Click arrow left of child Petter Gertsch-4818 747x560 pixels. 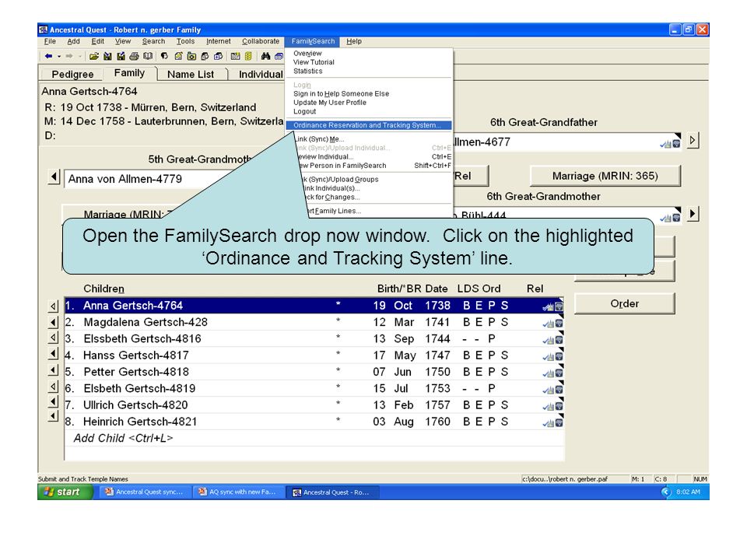pyautogui.click(x=54, y=370)
